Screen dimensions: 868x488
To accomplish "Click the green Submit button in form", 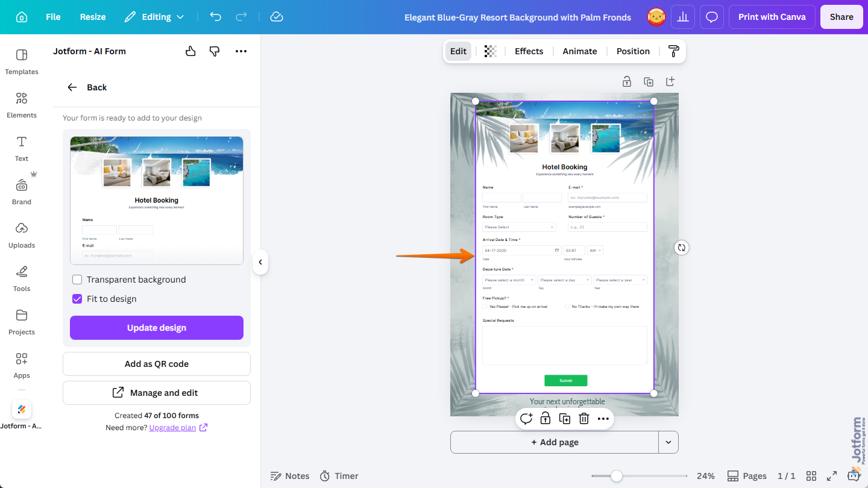I will (565, 381).
